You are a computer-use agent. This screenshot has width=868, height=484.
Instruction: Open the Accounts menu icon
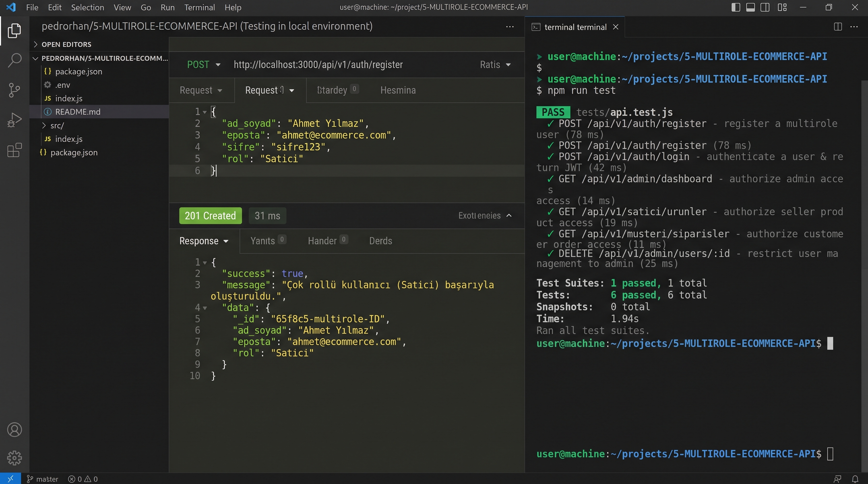coord(14,430)
